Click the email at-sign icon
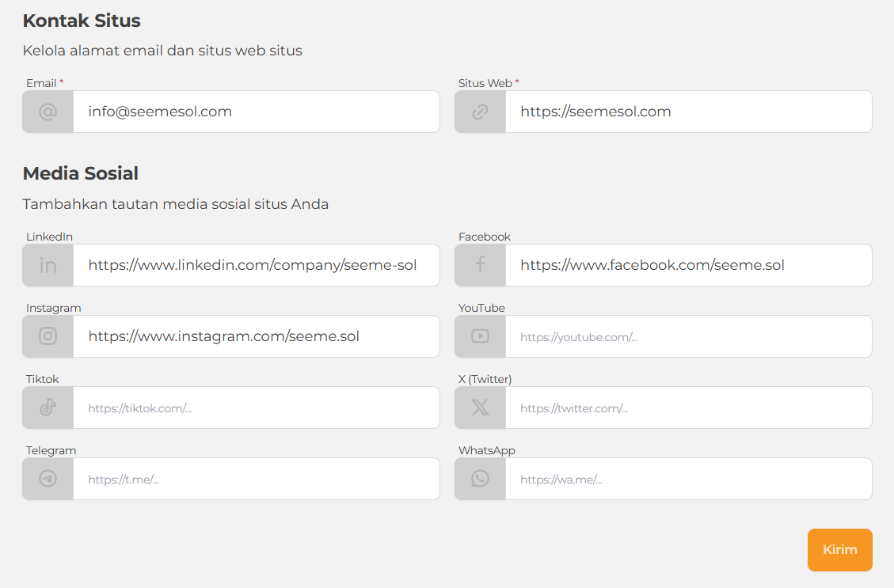894x588 pixels. 48,112
